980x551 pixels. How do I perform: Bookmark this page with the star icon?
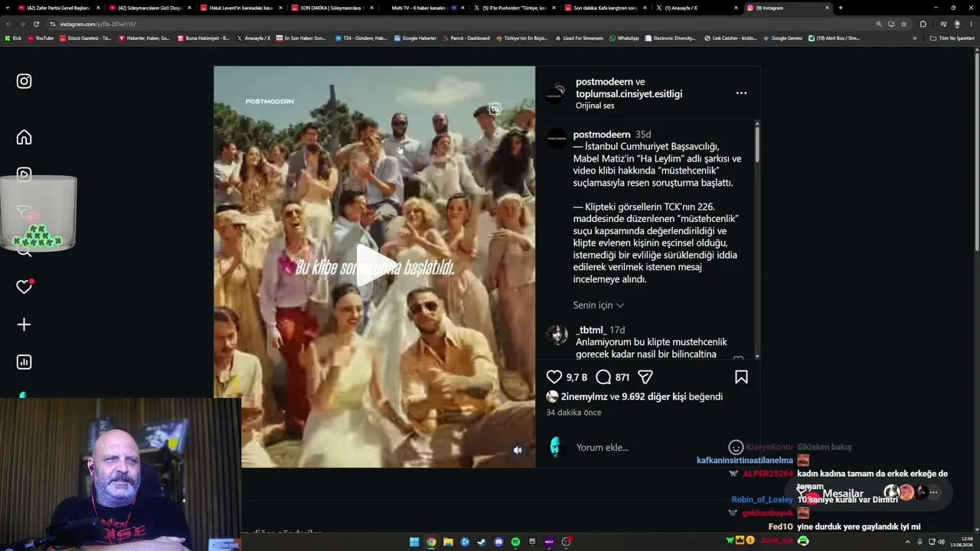point(903,24)
